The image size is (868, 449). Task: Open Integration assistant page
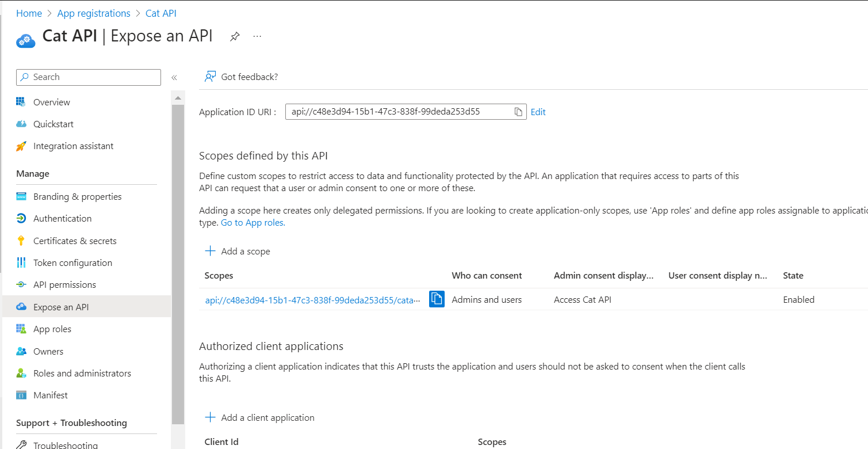(74, 146)
